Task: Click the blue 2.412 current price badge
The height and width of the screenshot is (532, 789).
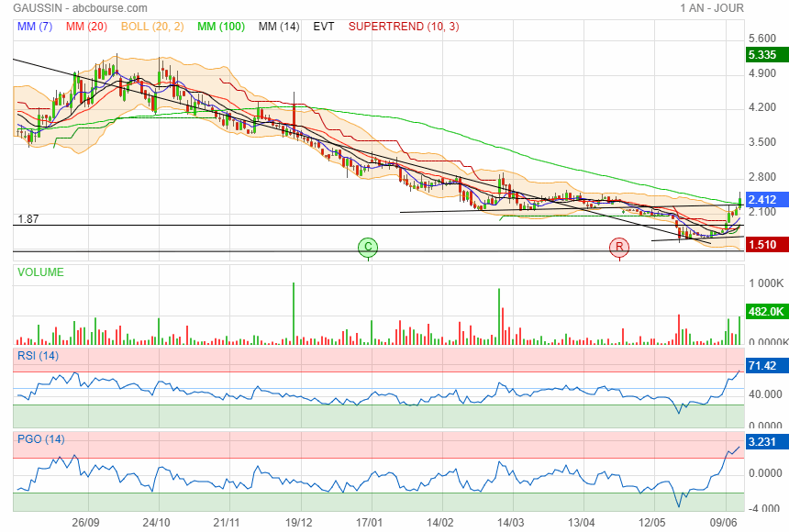Action: (767, 200)
